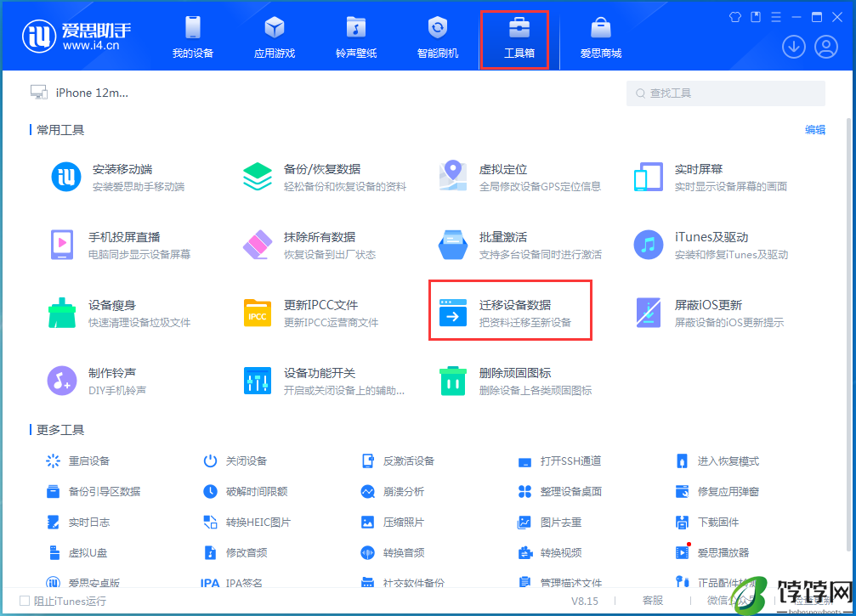Viewport: 856px width, 616px height.
Task: Launch the 制作铃声 icon
Action: (62, 381)
